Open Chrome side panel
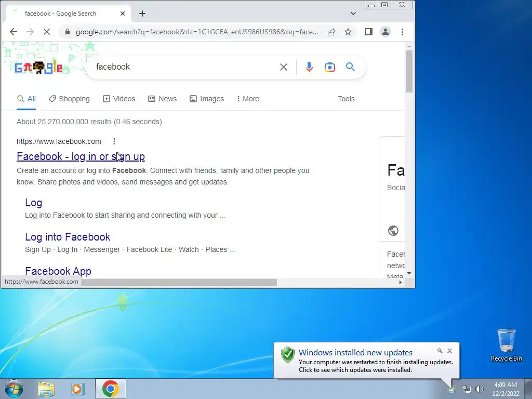This screenshot has height=399, width=532. click(369, 32)
